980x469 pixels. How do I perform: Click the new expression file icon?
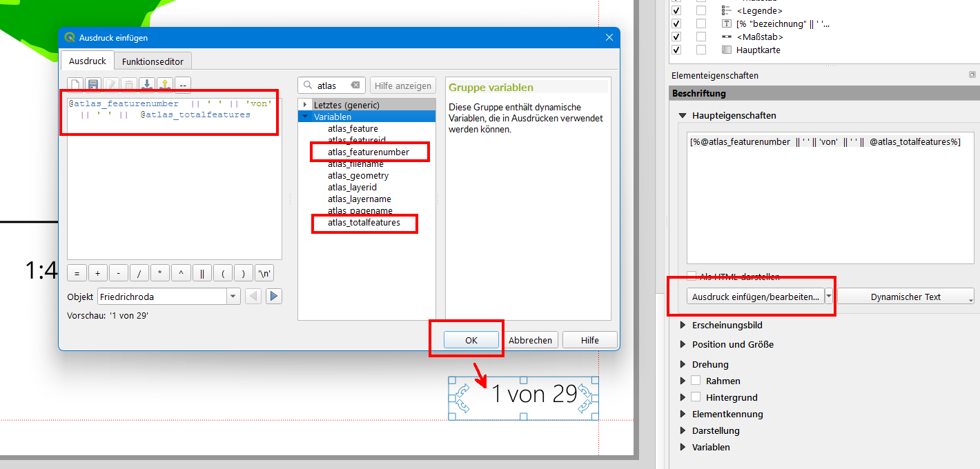pyautogui.click(x=75, y=85)
